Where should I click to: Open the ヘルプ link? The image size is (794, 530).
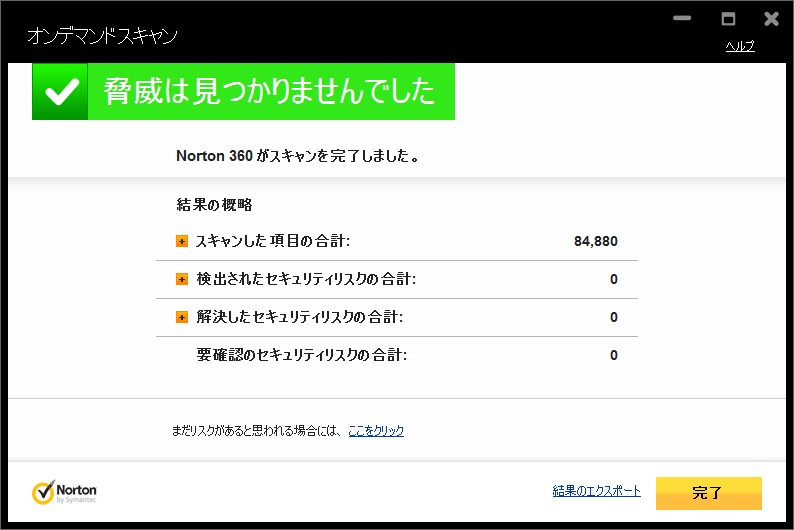point(740,46)
